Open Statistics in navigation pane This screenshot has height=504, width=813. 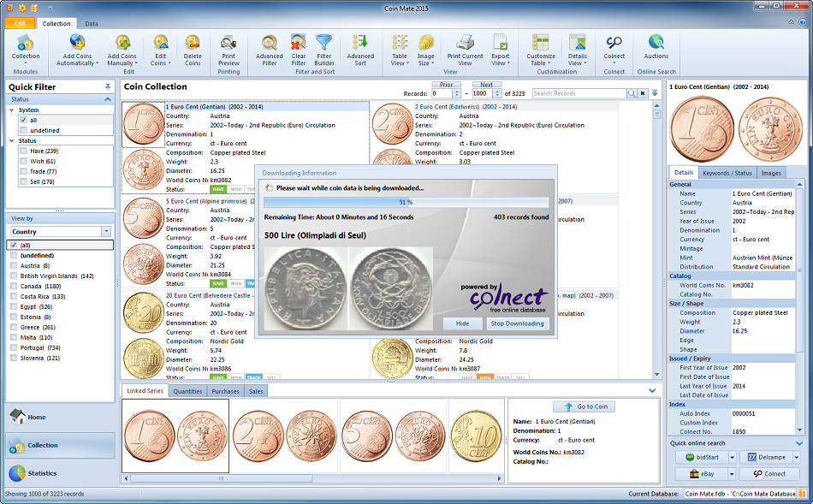coord(60,473)
